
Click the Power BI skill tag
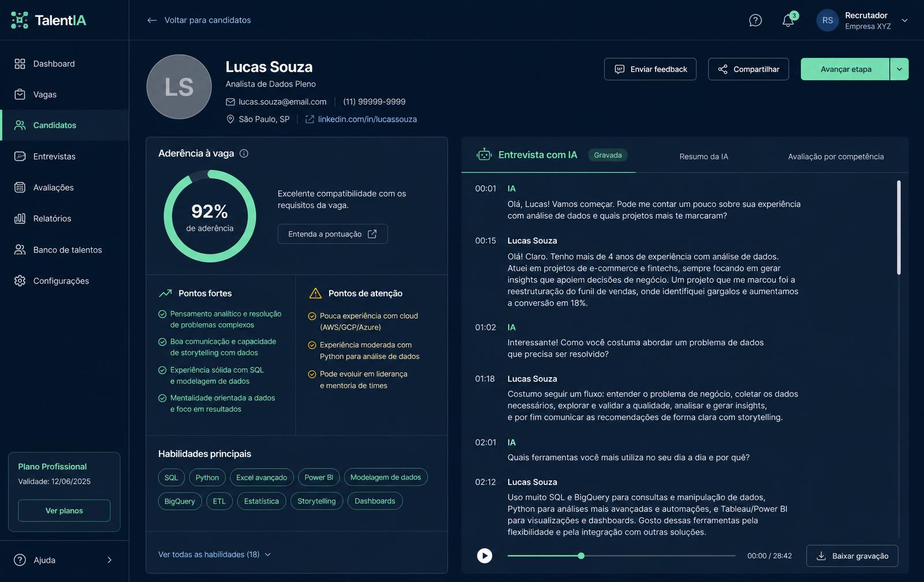[319, 477]
